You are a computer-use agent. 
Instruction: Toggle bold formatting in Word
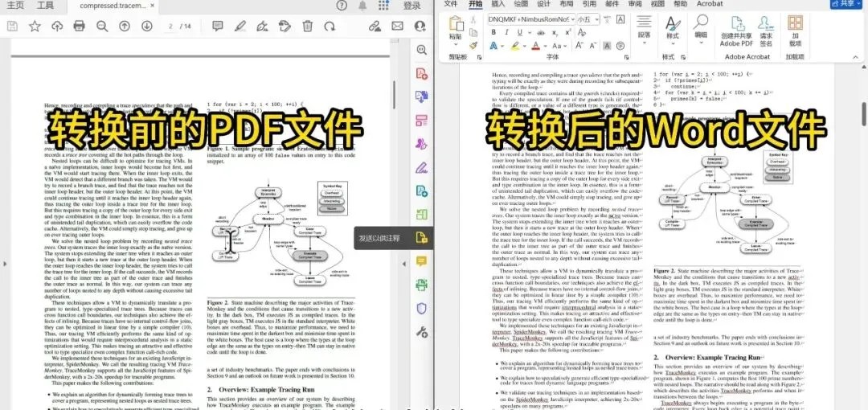493,33
